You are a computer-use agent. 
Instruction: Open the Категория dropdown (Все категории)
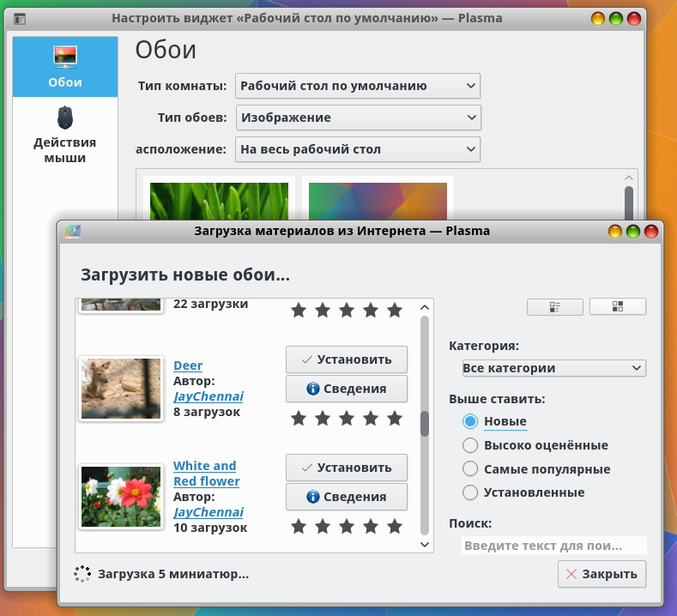click(x=554, y=368)
